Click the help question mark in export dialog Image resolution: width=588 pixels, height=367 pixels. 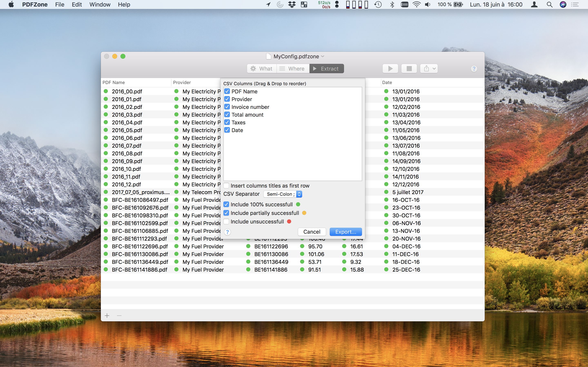[227, 232]
